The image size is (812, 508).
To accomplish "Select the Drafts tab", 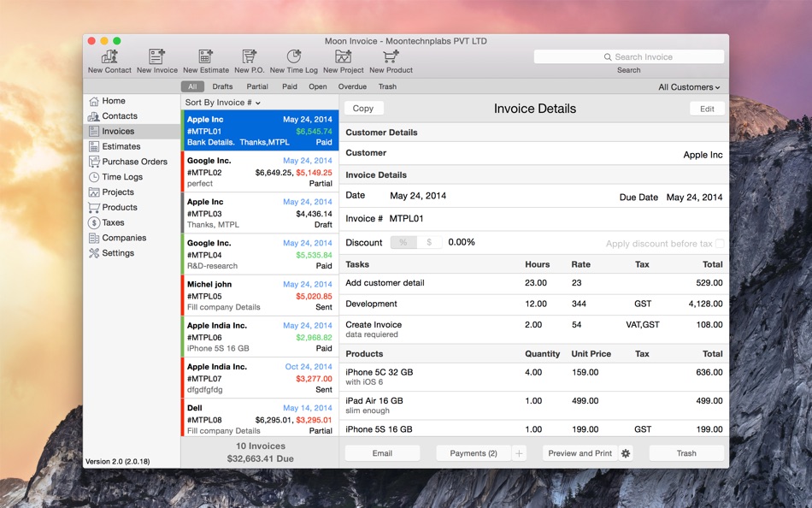I will point(222,86).
